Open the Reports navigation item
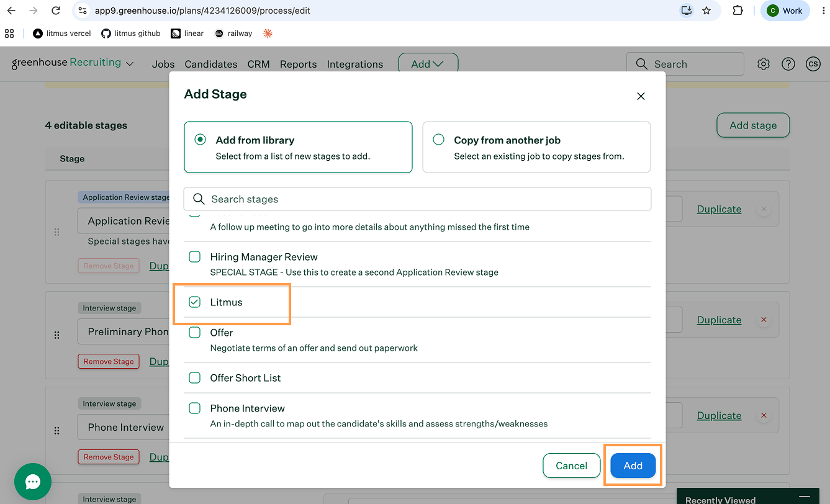This screenshot has height=504, width=830. [x=298, y=64]
